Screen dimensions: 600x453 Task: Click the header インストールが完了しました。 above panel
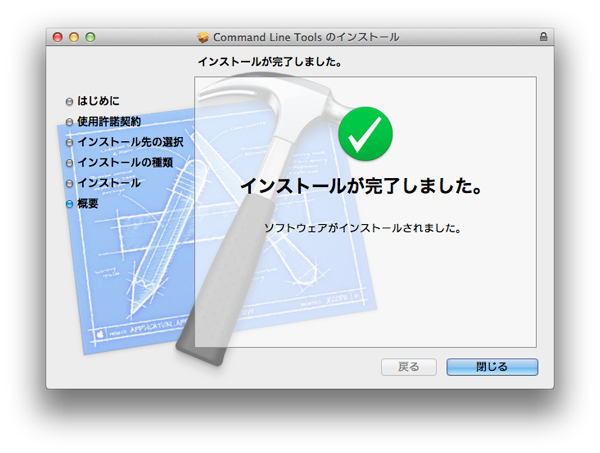(270, 62)
